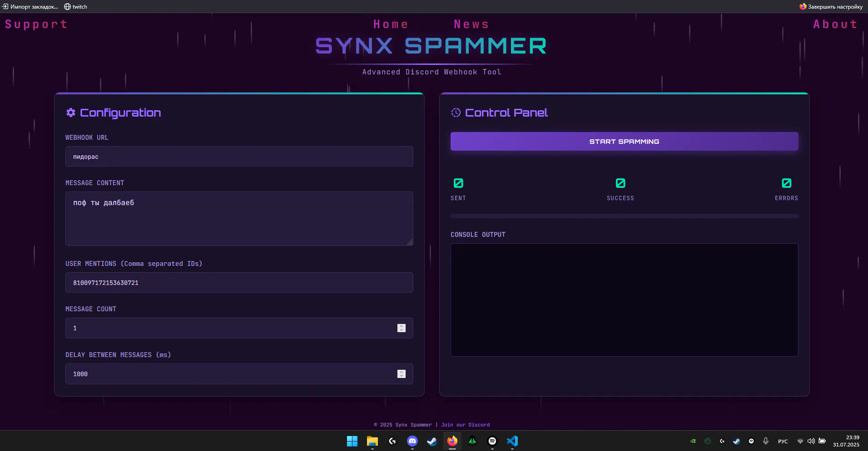Open the volume control in the tray

811,441
